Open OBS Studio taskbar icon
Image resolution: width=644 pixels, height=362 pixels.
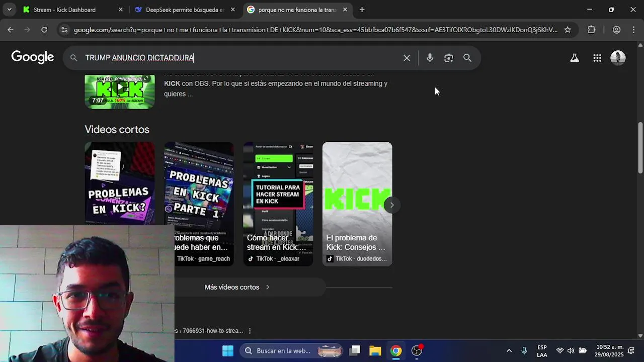click(417, 350)
